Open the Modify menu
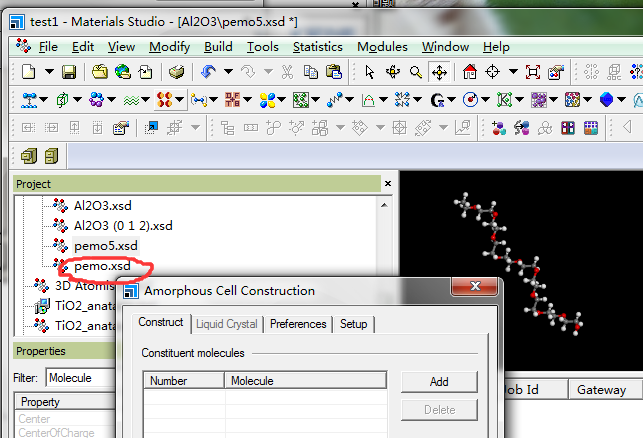 tap(169, 47)
